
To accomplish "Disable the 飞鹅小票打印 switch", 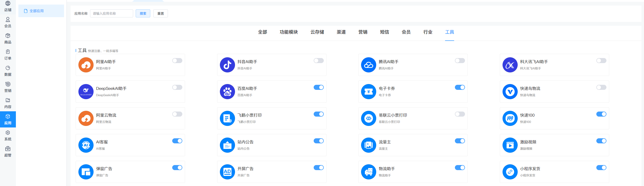I will (319, 114).
